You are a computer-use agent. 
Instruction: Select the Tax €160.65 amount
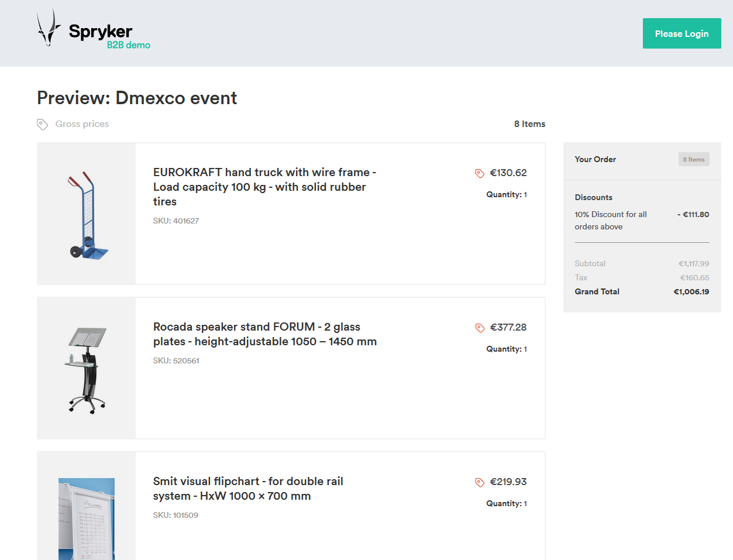(694, 277)
